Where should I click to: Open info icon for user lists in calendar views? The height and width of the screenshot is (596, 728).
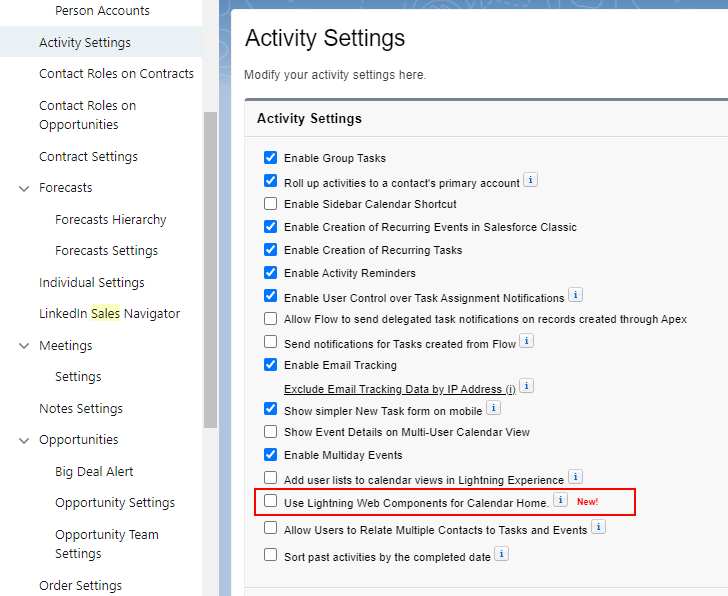pyautogui.click(x=575, y=477)
